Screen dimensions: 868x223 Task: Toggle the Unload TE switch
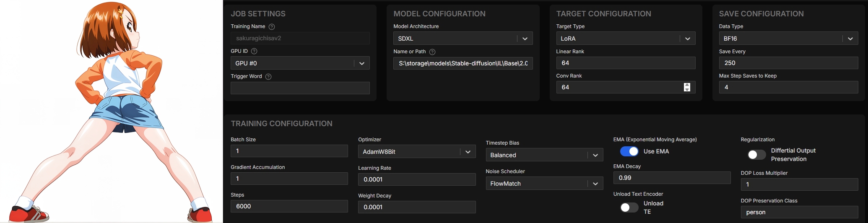(629, 207)
